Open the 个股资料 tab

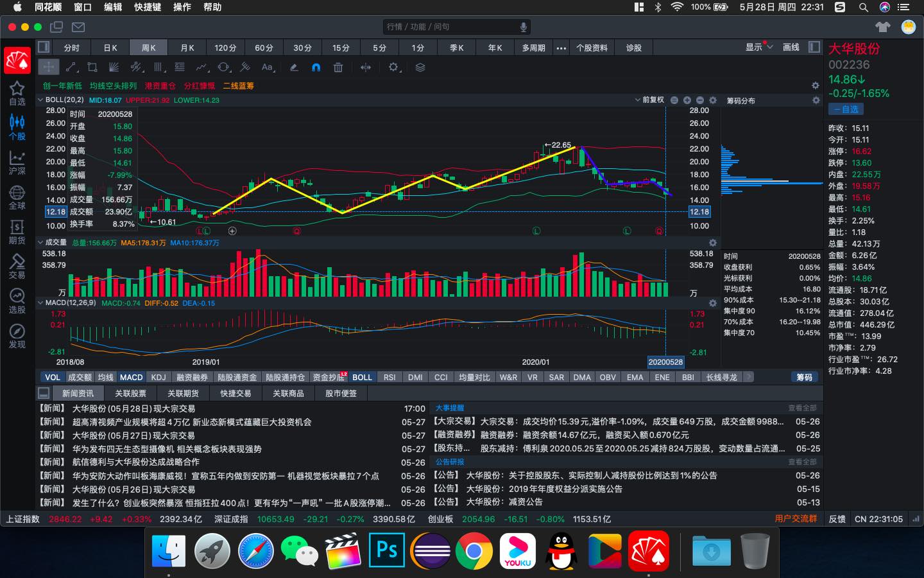pos(592,48)
